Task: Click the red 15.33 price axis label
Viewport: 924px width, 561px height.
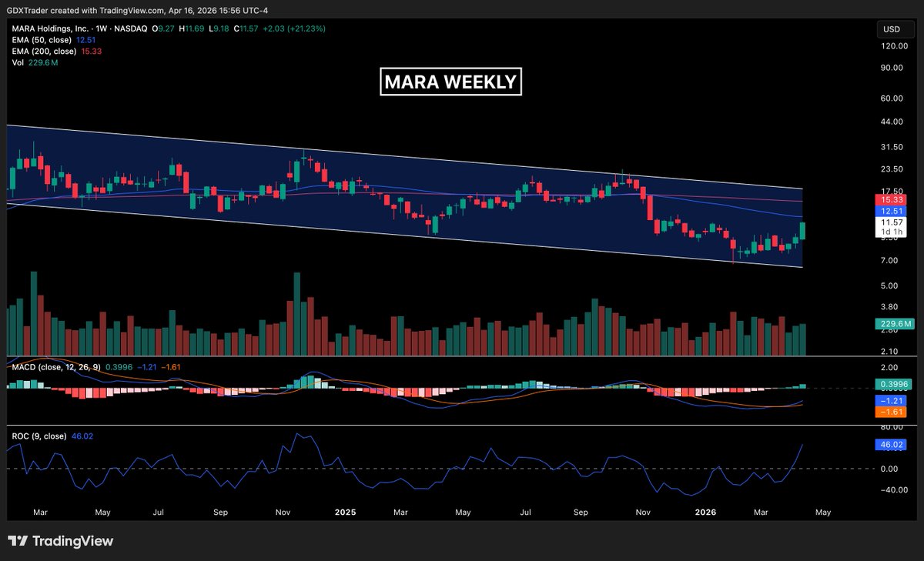Action: 891,199
